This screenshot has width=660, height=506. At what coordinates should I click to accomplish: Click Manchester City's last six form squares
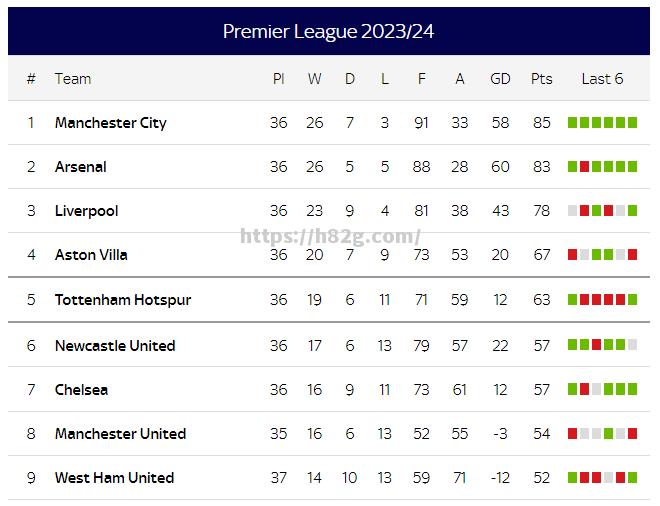(x=602, y=123)
